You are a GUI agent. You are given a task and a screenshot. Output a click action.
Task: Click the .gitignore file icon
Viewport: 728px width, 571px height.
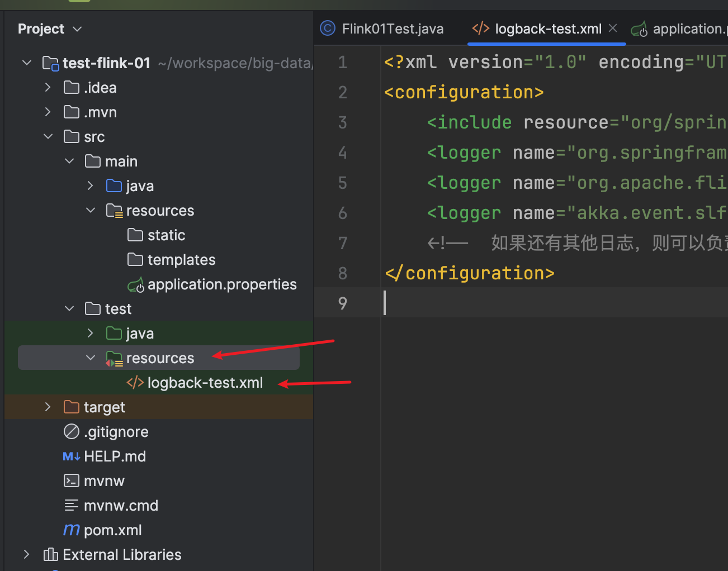click(x=72, y=431)
